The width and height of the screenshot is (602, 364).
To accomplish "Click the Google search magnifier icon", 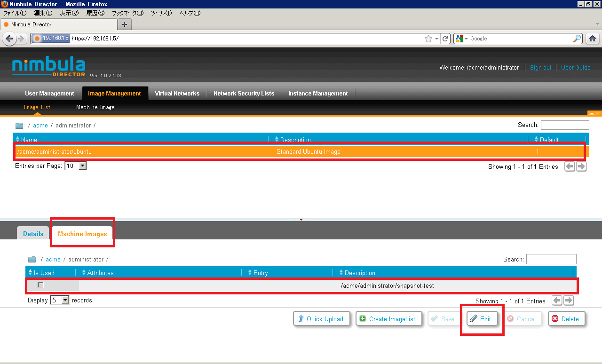I will 577,39.
